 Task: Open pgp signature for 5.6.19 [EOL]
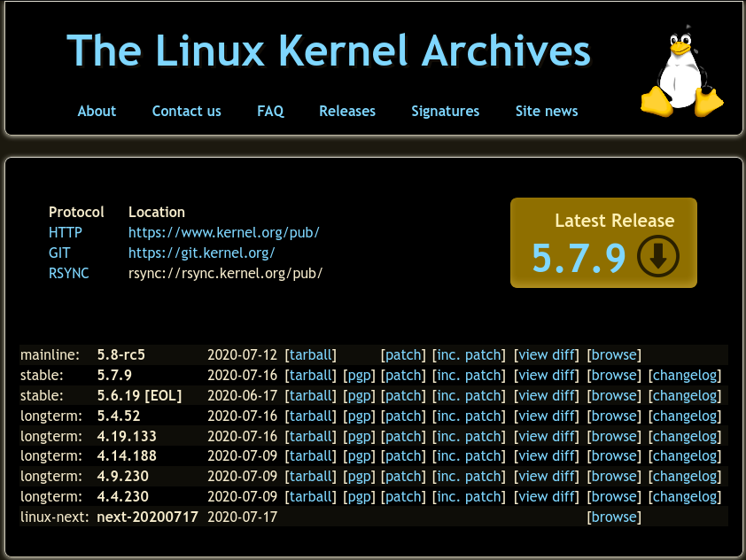(x=359, y=395)
